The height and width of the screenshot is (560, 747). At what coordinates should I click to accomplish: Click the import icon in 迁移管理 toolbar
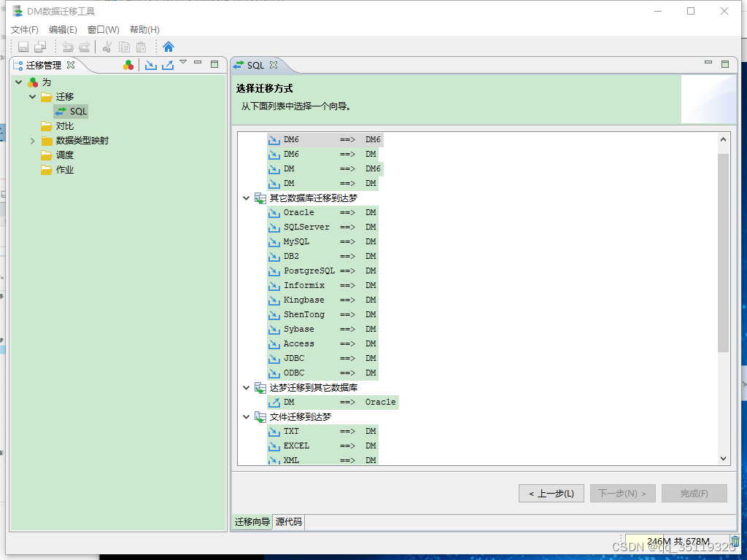tap(151, 65)
